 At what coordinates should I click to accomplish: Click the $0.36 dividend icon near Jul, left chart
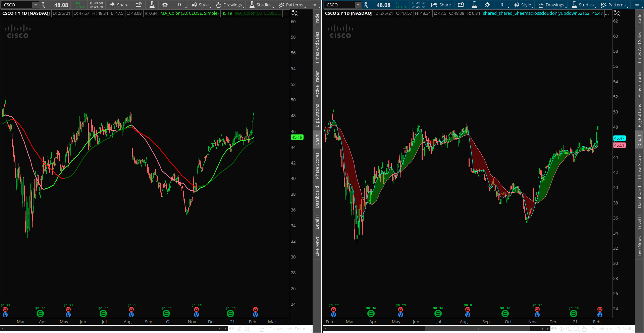click(103, 314)
